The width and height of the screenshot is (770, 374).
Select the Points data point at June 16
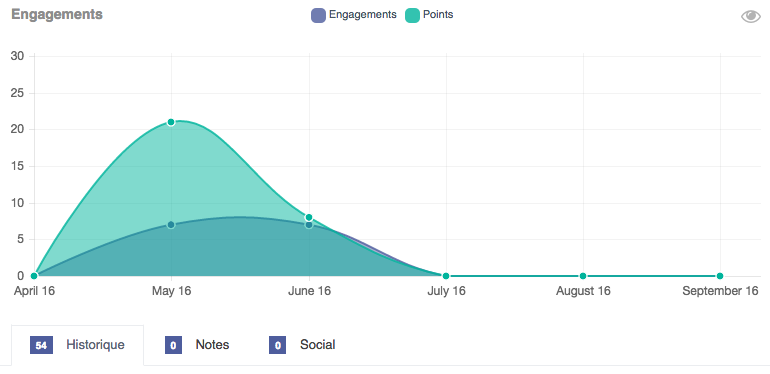click(x=308, y=217)
